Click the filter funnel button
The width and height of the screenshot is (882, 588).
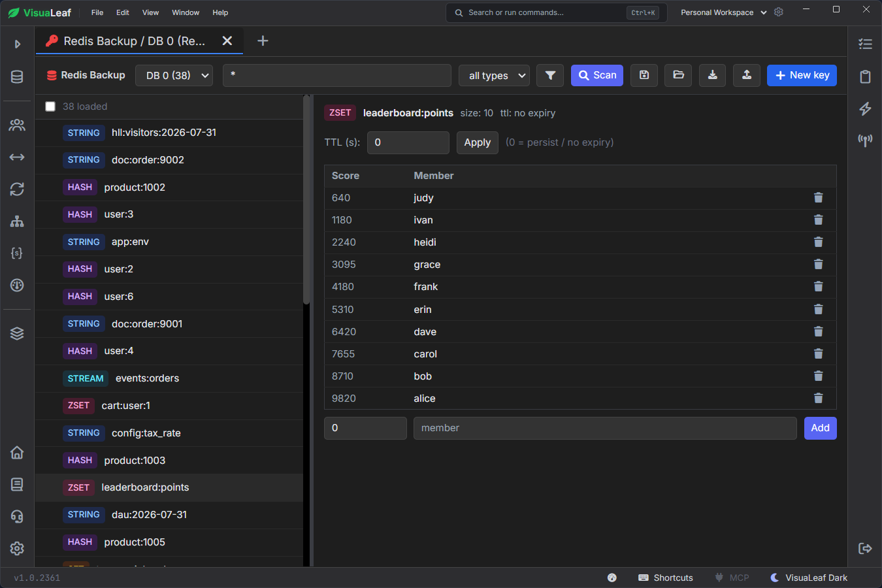(x=550, y=76)
